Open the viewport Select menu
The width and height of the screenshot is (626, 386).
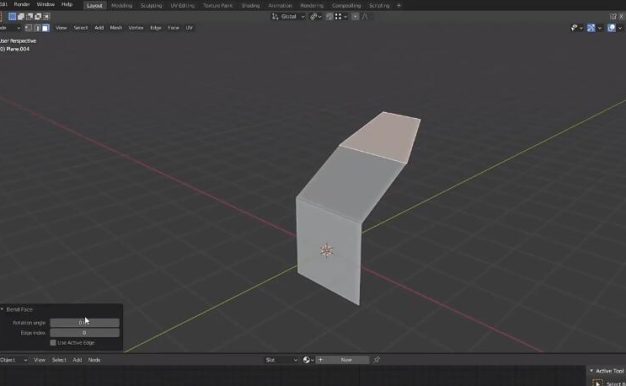coord(81,28)
